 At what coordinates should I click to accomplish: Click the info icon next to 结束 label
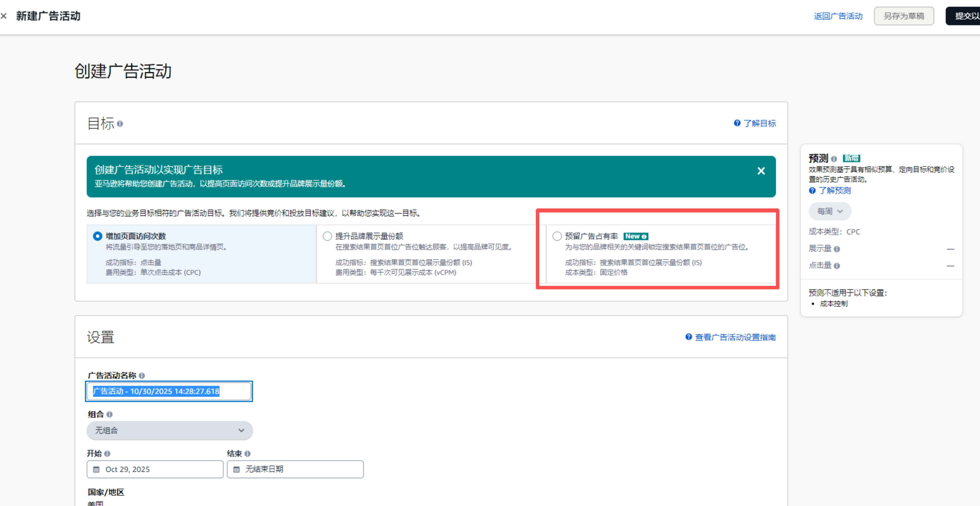point(248,454)
